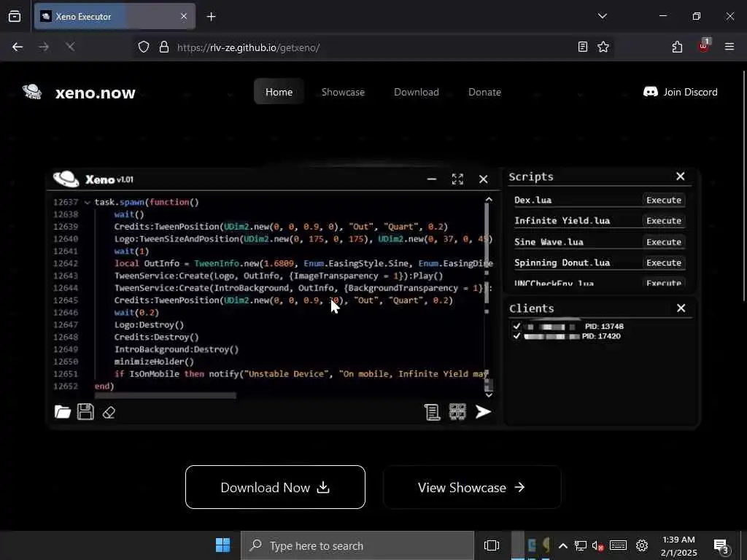Close the Clients panel

click(681, 308)
